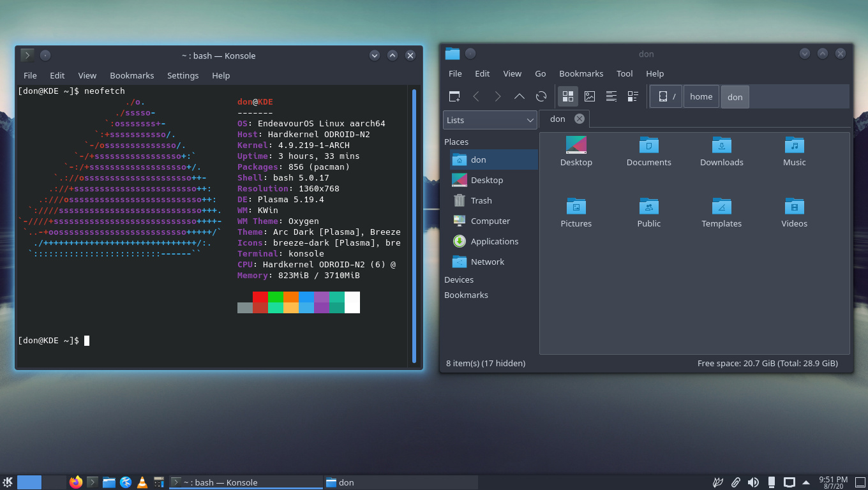The image size is (868, 490).
Task: Expand the Bookmarks section
Action: (465, 295)
